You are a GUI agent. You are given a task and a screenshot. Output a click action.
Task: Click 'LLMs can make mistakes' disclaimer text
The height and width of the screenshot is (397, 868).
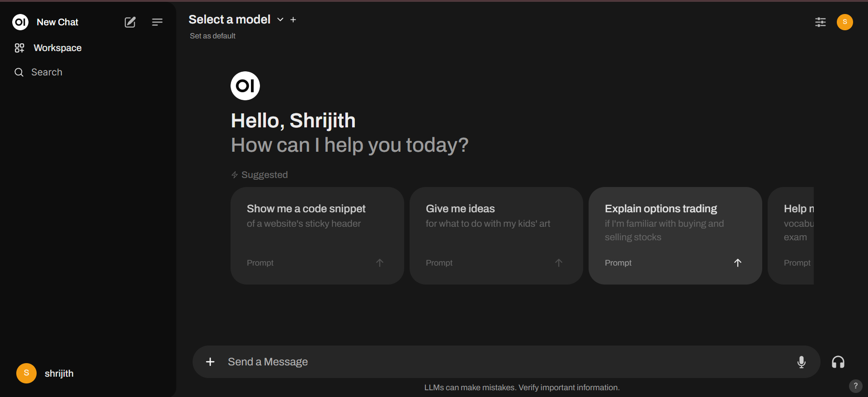[522, 388]
